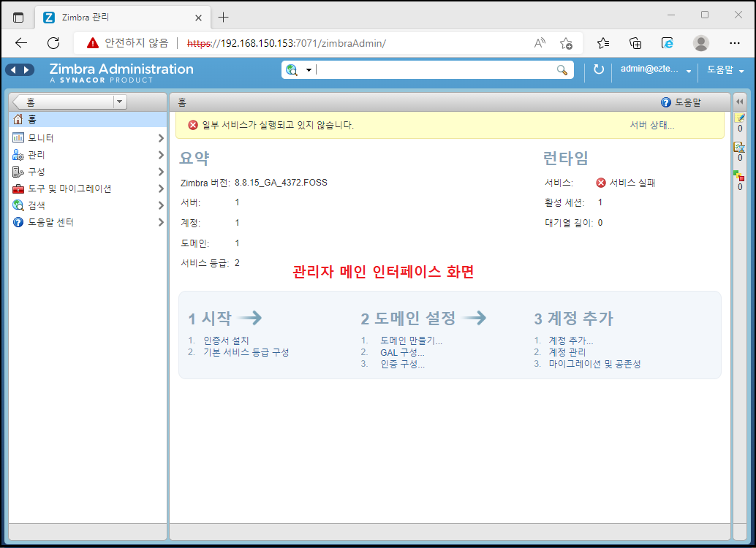Expand the 검색 chevron arrow

pos(161,206)
